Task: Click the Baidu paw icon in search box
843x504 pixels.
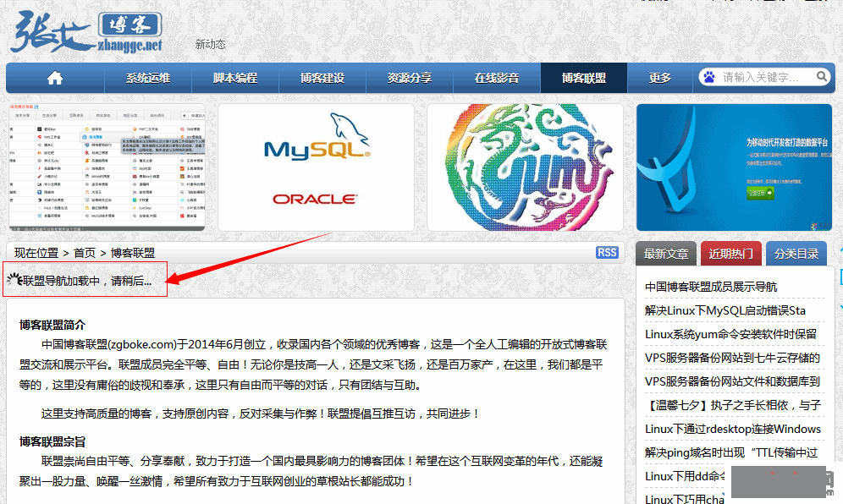Action: [x=708, y=77]
